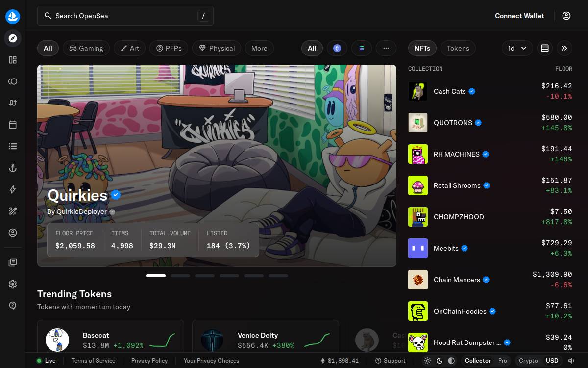Click the account avatar icon in header
Viewport: 588px width, 368px height.
(566, 16)
